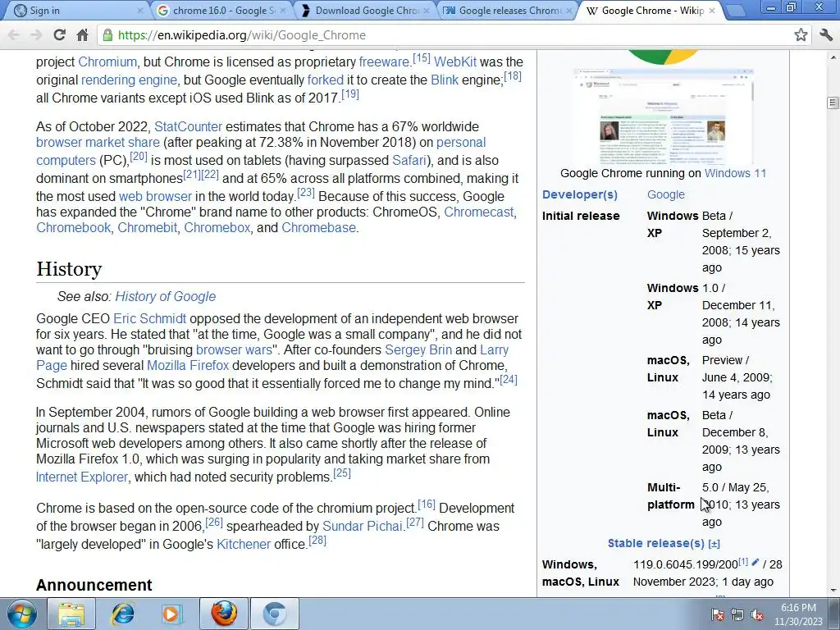Go to the Home page icon
The width and height of the screenshot is (840, 630).
pos(83,35)
